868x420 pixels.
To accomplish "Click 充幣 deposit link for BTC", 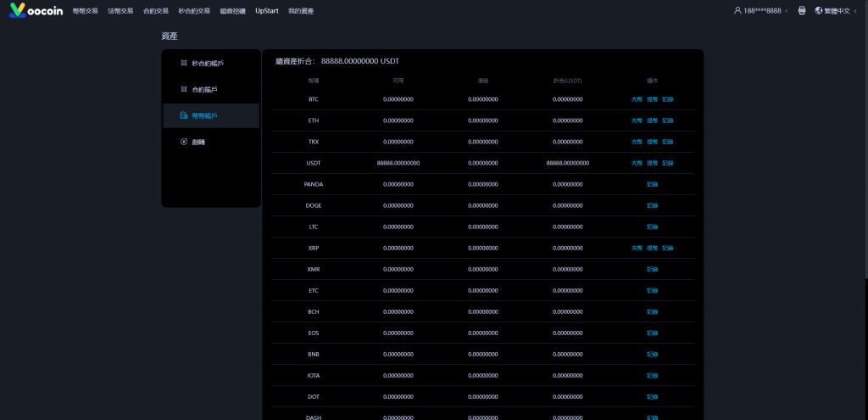I will pyautogui.click(x=637, y=99).
